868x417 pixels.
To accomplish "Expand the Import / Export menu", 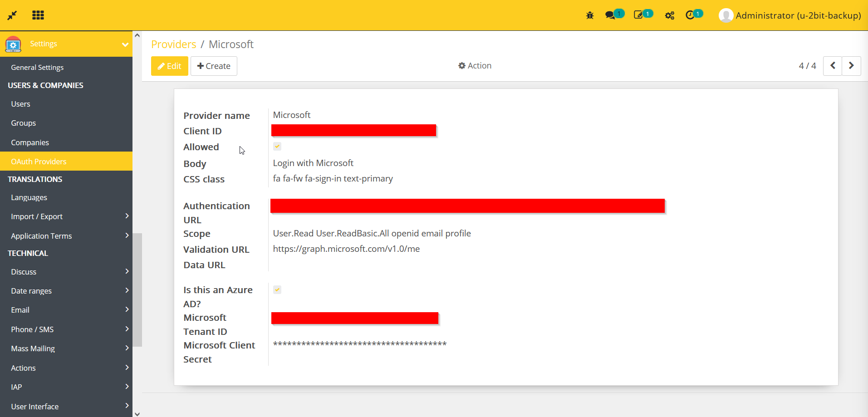I will [37, 216].
